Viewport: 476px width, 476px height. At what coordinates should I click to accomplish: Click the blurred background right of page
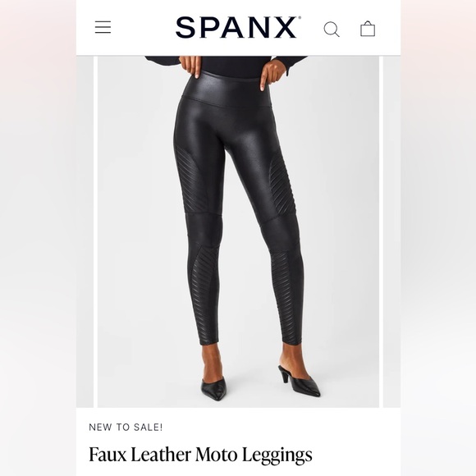pos(438,238)
